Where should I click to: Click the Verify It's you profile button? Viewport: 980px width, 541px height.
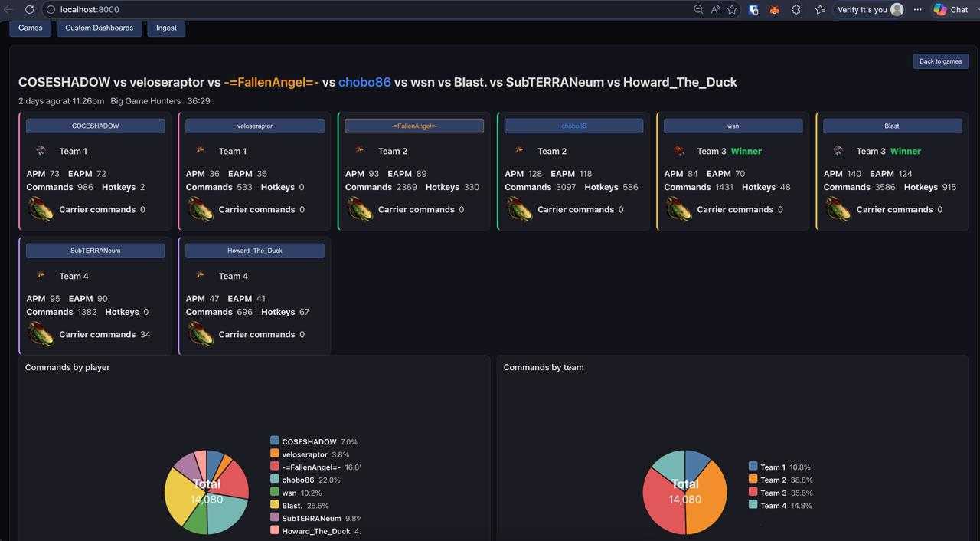(x=870, y=10)
